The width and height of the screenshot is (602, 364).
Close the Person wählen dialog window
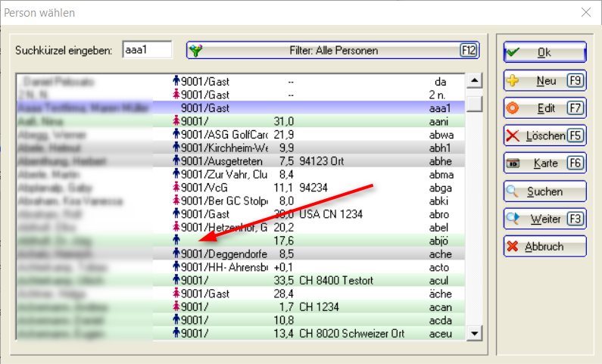click(585, 12)
